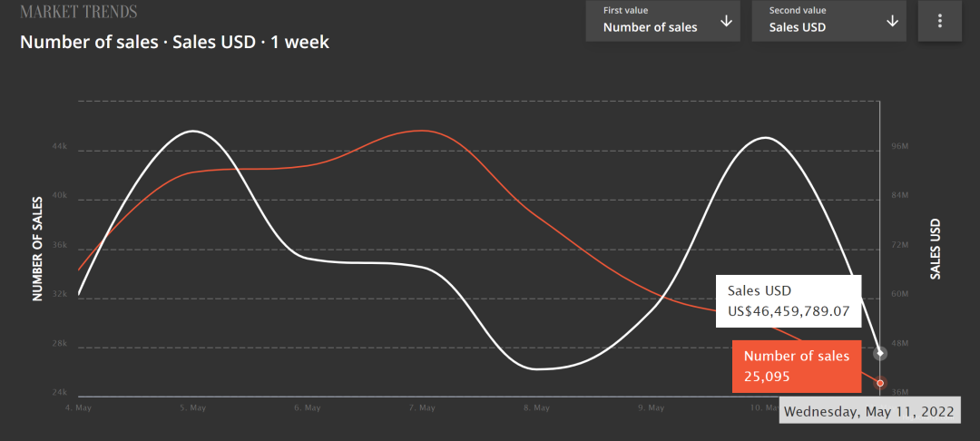
Task: Open the three-dot more options menu
Action: [940, 21]
